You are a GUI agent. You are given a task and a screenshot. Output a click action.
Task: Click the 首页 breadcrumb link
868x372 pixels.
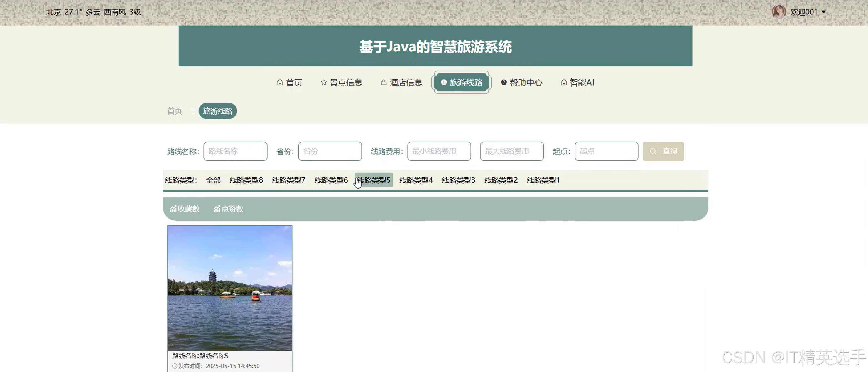pyautogui.click(x=174, y=111)
